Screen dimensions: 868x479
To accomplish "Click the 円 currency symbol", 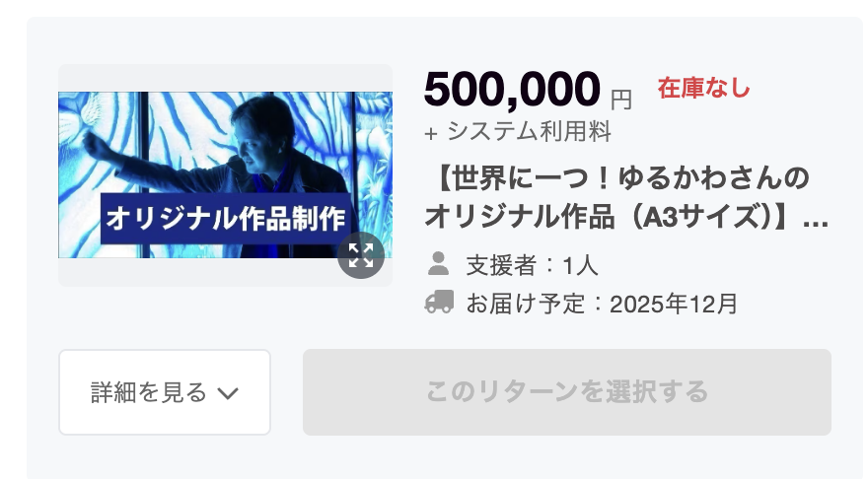I will pos(621,101).
